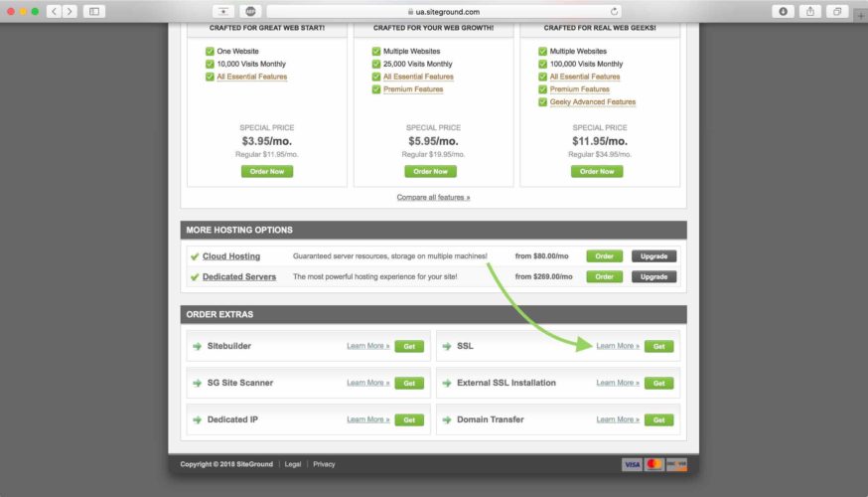
Task: Open the Safari downloads icon
Action: [x=783, y=11]
